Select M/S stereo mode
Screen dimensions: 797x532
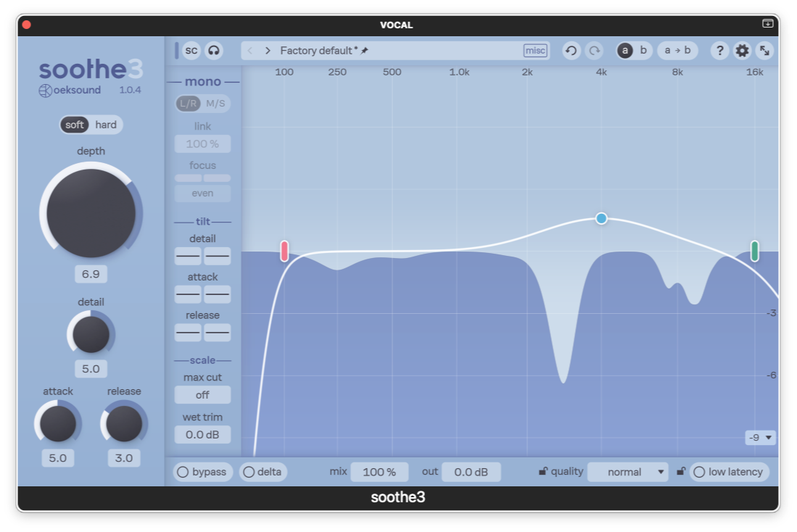215,104
